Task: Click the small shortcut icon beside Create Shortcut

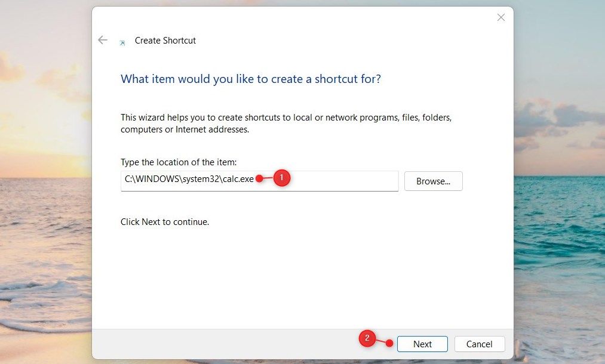Action: 122,43
